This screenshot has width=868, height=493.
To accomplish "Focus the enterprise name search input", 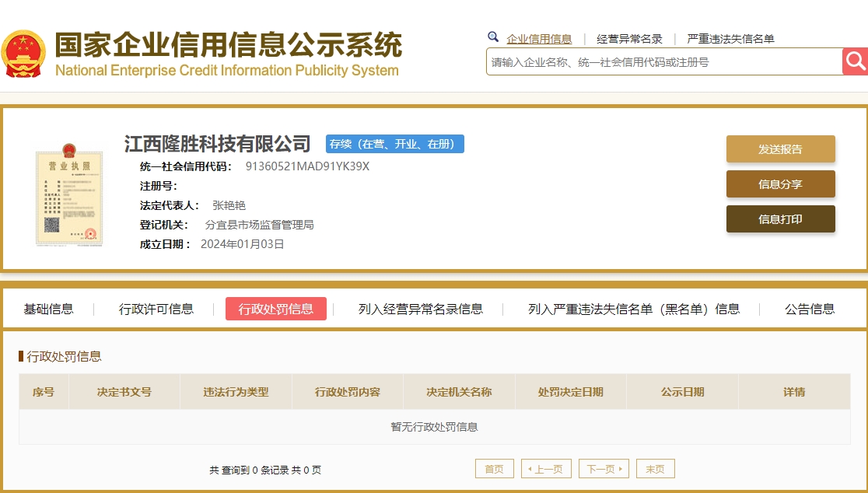I will [x=664, y=61].
